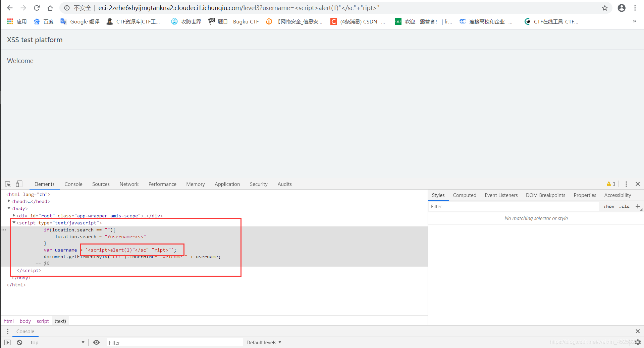Click the address bar URL
The height and width of the screenshot is (348, 644).
coord(238,8)
